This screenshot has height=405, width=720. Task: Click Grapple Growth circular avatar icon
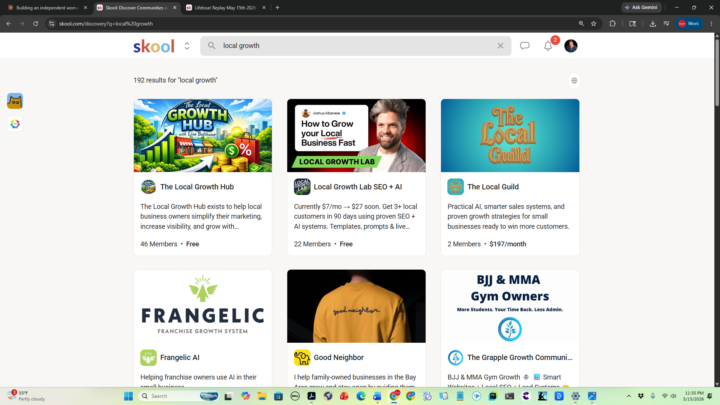coord(456,357)
